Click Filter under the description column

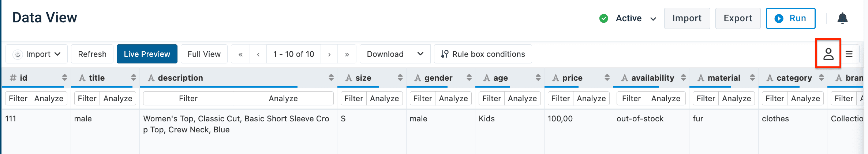click(x=188, y=99)
